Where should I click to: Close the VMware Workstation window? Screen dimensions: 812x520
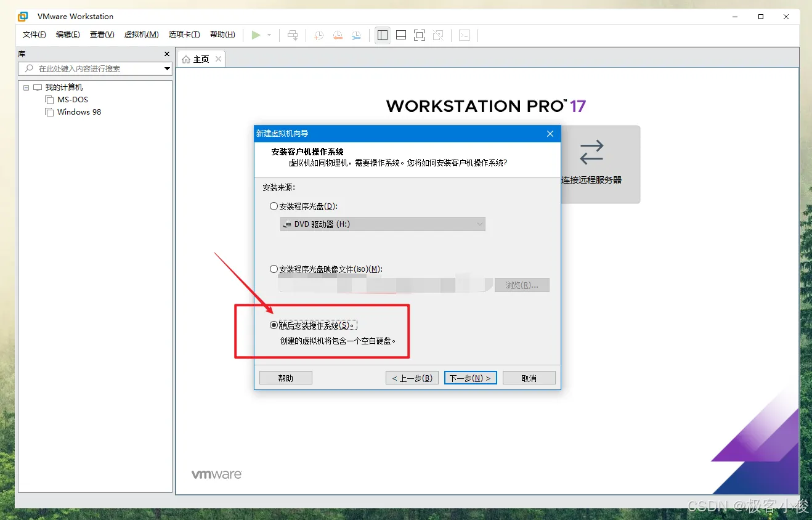pyautogui.click(x=787, y=17)
